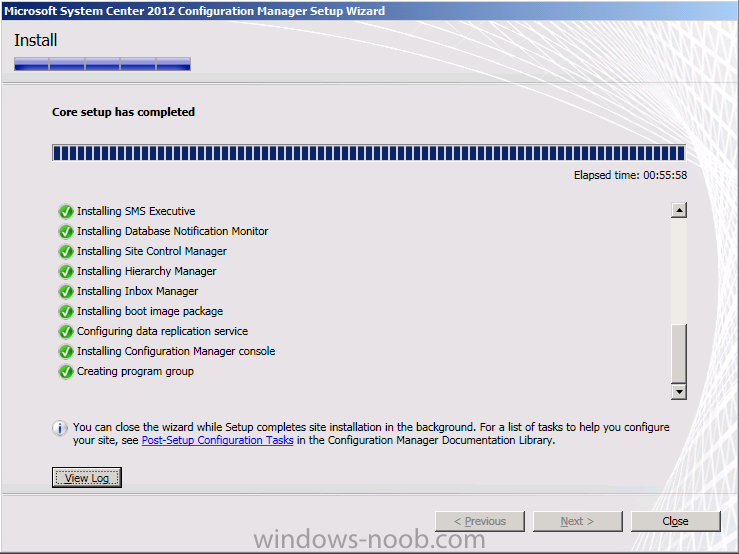Click the installation progress bar
The height and width of the screenshot is (554, 739).
point(369,153)
